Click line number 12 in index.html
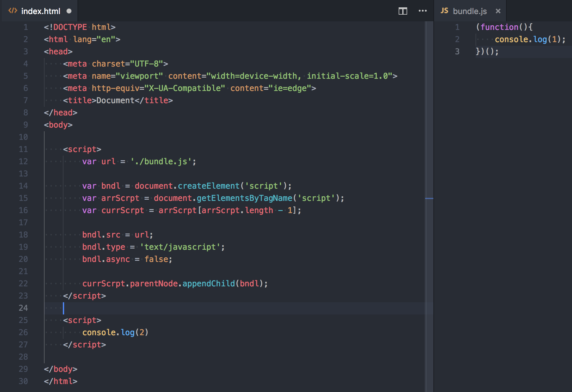572x392 pixels. click(x=23, y=162)
